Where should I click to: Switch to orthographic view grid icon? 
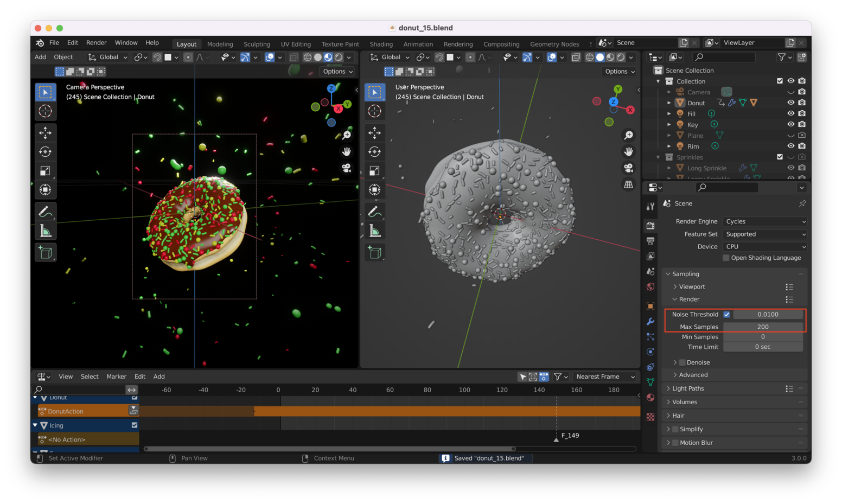pyautogui.click(x=628, y=185)
